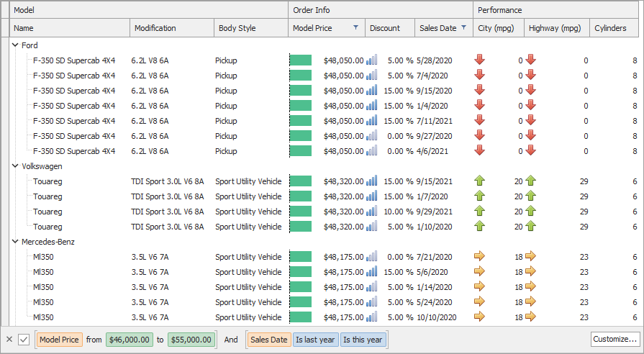The height and width of the screenshot is (354, 644).
Task: Sort by the Modification column header
Action: (x=171, y=28)
